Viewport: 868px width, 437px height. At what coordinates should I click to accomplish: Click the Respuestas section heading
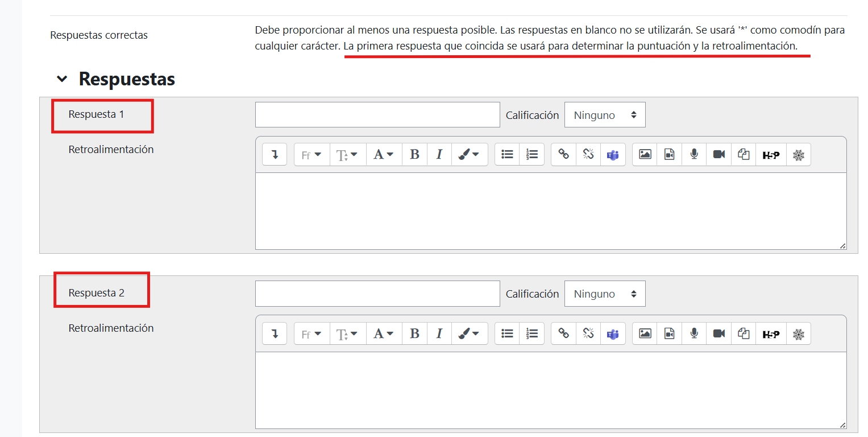point(127,79)
